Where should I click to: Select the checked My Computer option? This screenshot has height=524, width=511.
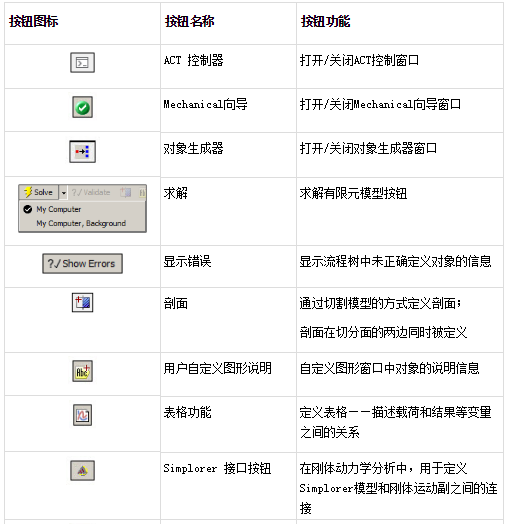52,209
